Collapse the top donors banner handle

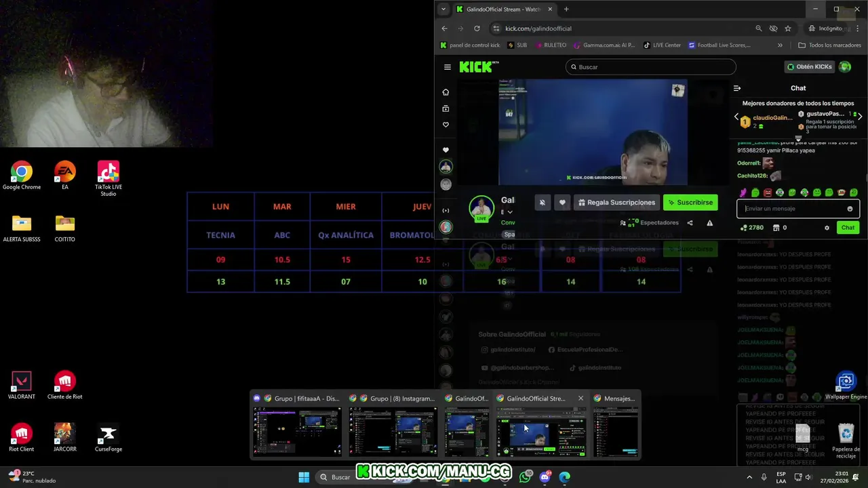click(x=798, y=138)
